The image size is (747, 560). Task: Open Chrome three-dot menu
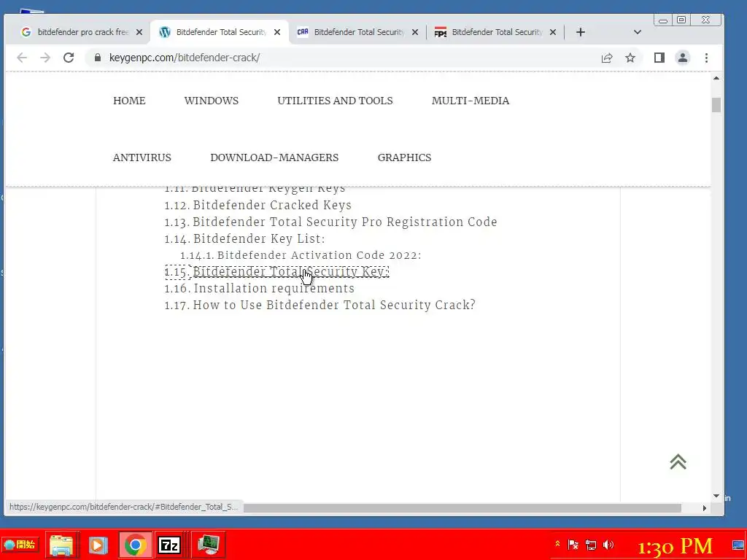pyautogui.click(x=706, y=58)
